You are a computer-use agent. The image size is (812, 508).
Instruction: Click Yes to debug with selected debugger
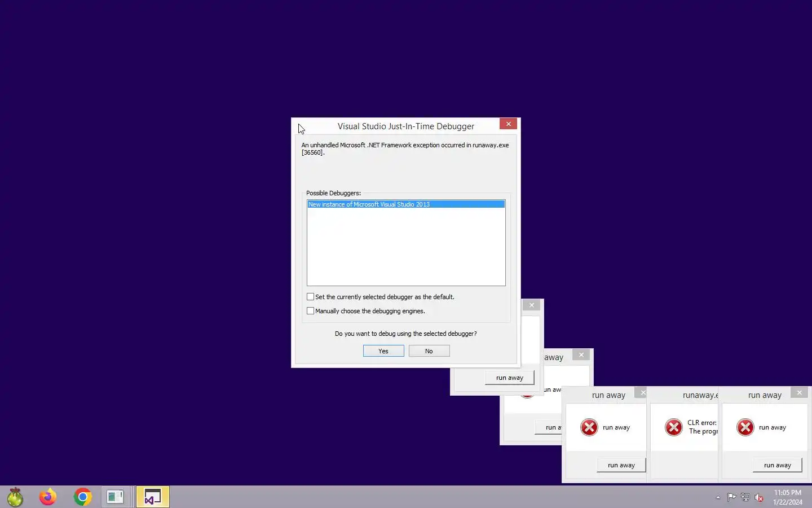(x=383, y=351)
